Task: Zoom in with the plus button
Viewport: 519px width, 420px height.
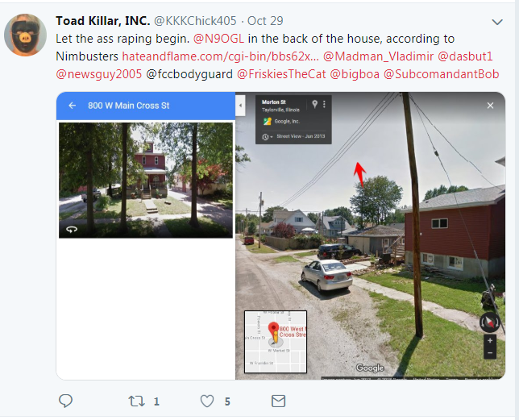Action: (490, 340)
